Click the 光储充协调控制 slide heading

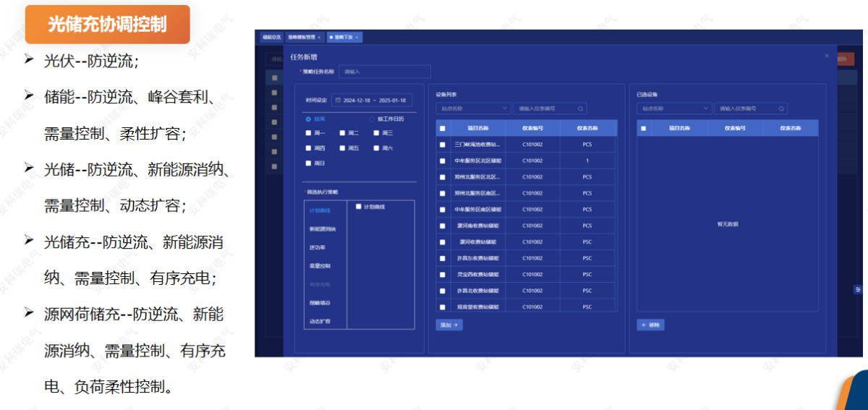tap(107, 25)
